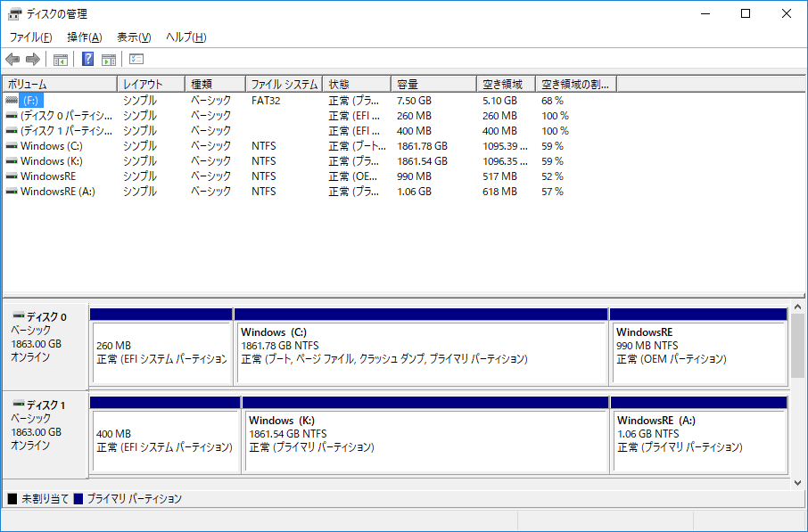The width and height of the screenshot is (808, 532).
Task: Click the 68 % free percentage cell
Action: pos(552,101)
